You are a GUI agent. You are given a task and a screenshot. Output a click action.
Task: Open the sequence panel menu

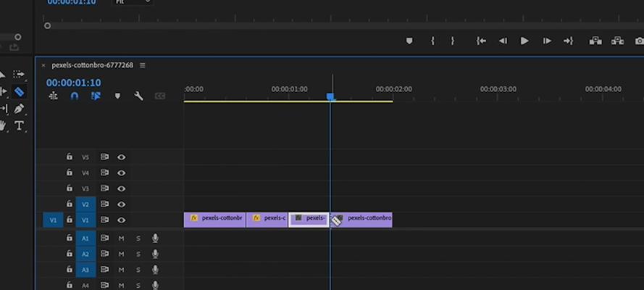pos(142,65)
